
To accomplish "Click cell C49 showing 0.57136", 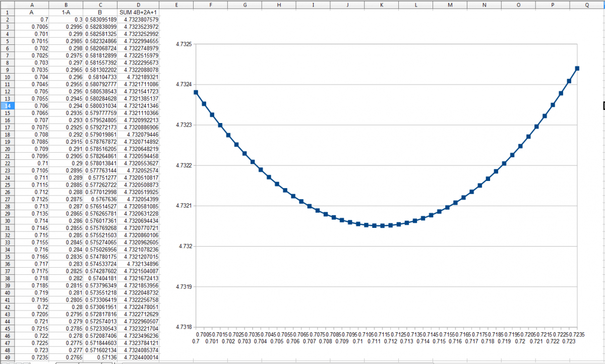I will (100, 357).
